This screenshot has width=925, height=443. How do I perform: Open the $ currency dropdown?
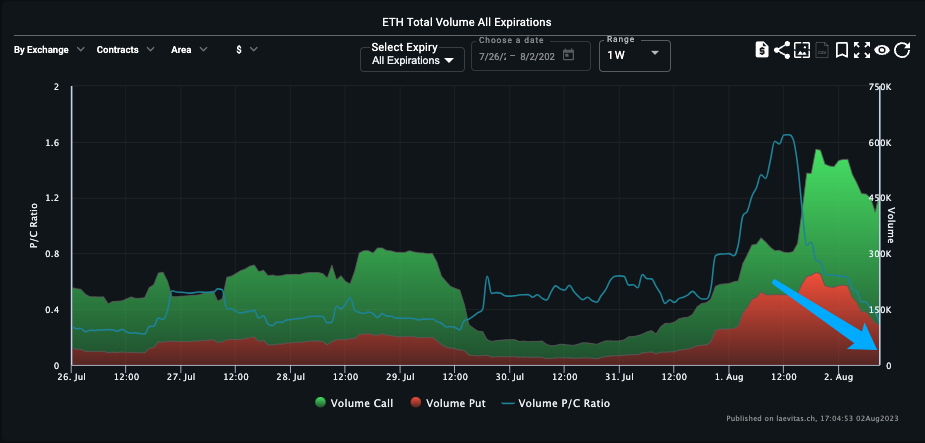click(247, 50)
